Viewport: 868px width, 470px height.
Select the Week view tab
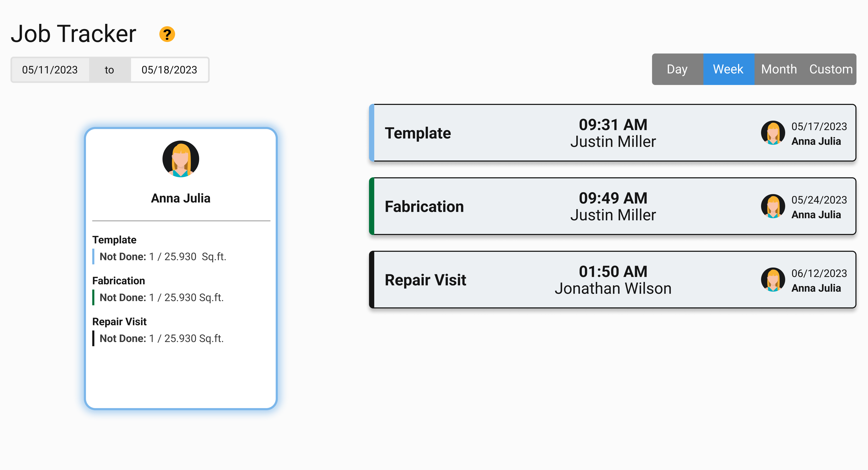pyautogui.click(x=729, y=69)
